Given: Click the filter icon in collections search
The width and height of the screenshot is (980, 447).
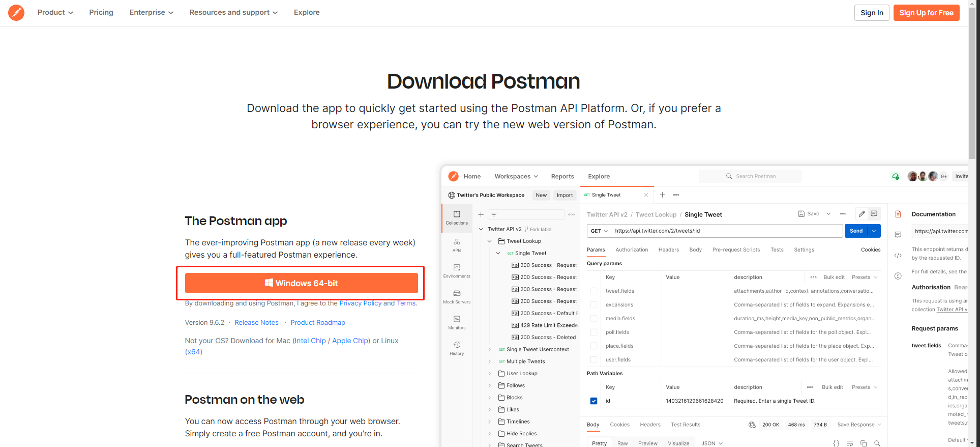Looking at the screenshot, I should (493, 214).
